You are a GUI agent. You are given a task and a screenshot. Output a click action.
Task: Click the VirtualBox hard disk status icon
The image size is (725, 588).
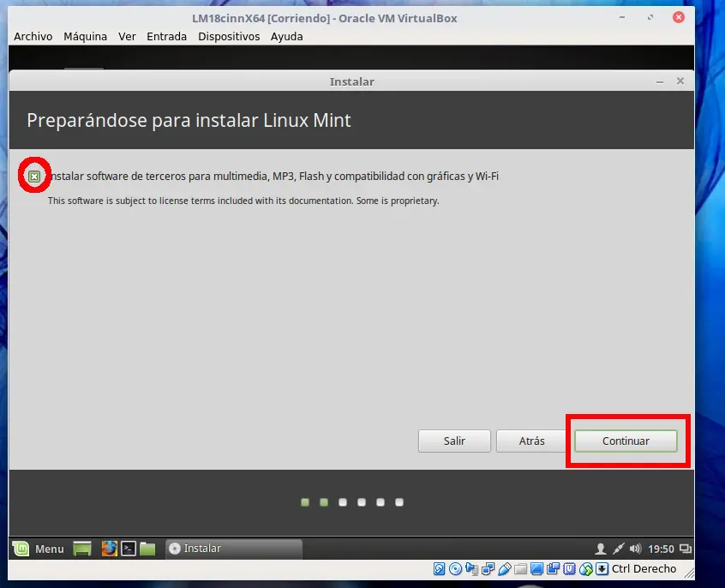click(440, 569)
